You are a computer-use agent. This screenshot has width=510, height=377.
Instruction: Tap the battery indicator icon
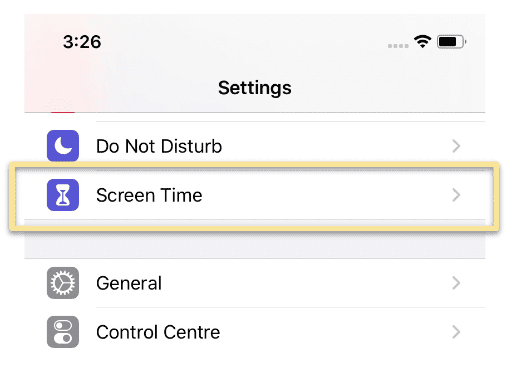pos(452,42)
